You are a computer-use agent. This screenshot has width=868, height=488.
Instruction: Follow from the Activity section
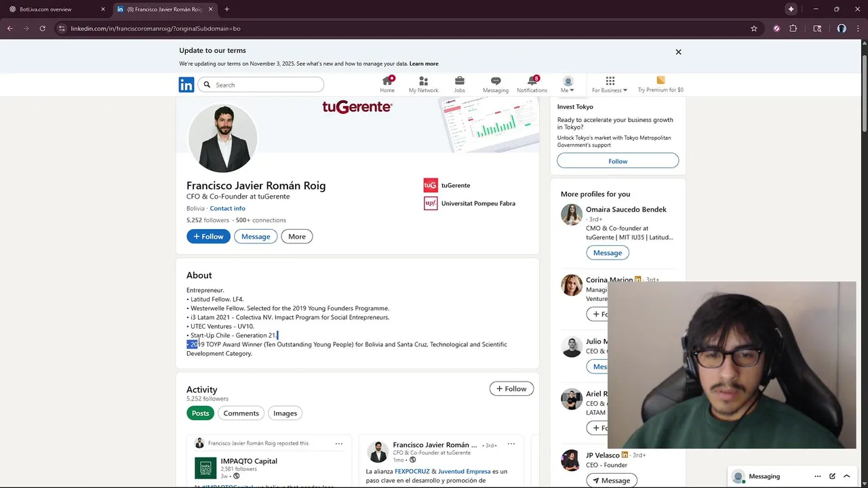(511, 388)
